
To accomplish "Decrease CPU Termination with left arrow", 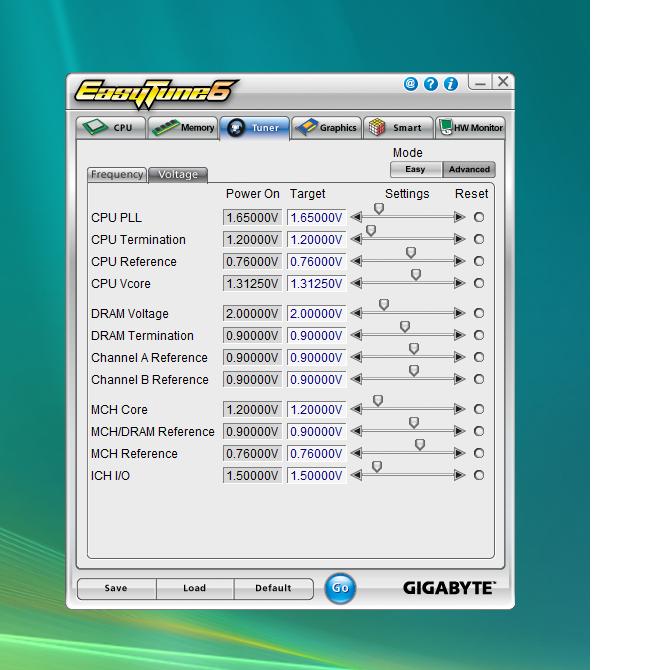I will pos(356,239).
